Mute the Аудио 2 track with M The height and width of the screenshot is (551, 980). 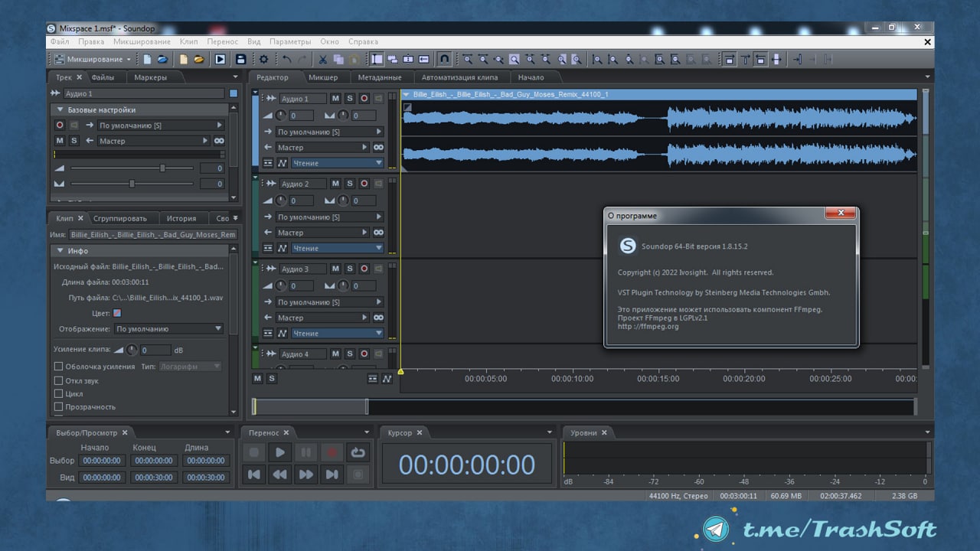[335, 184]
